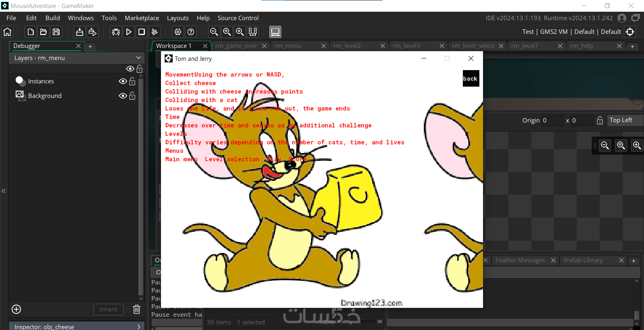
Task: Open an existing project via the folder icon
Action: pos(43,32)
